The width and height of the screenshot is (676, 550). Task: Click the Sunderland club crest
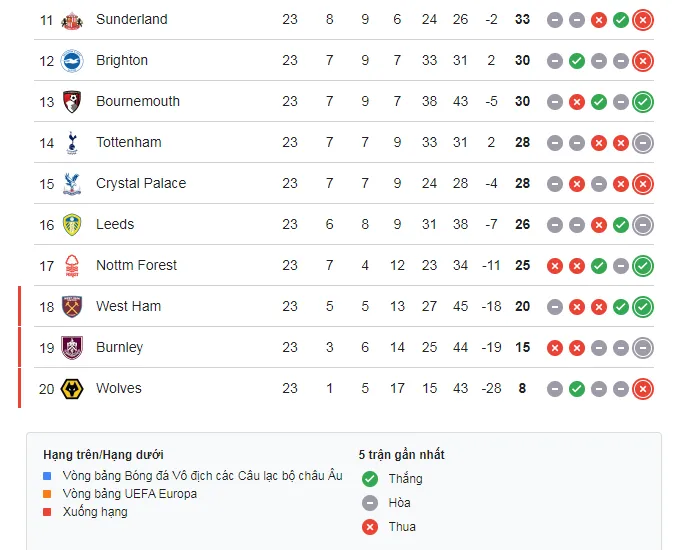[x=71, y=20]
